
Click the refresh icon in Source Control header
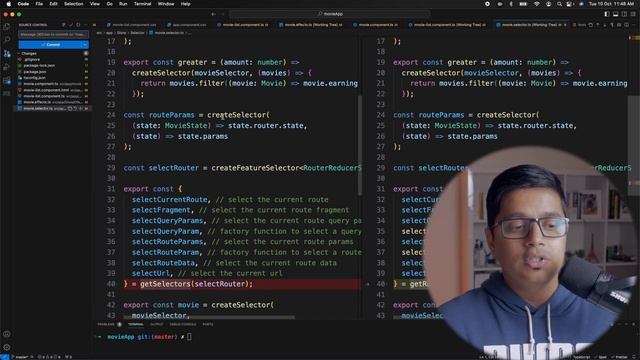click(78, 25)
